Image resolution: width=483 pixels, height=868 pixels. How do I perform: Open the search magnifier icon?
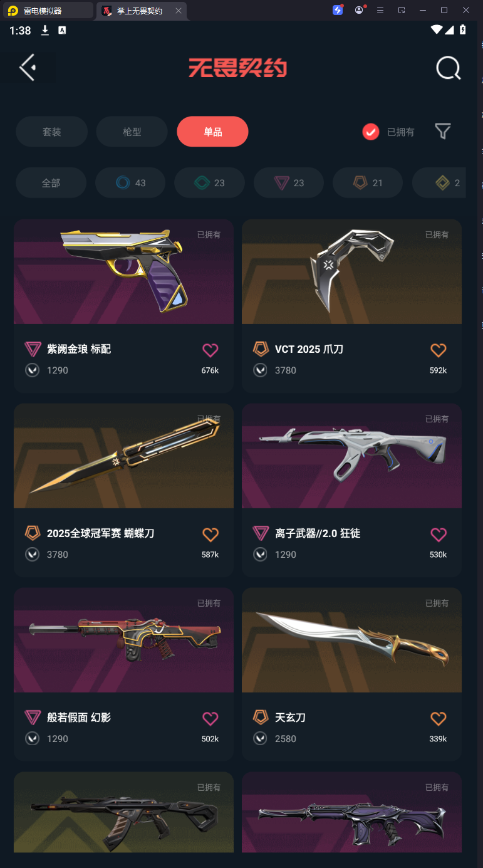pos(449,68)
